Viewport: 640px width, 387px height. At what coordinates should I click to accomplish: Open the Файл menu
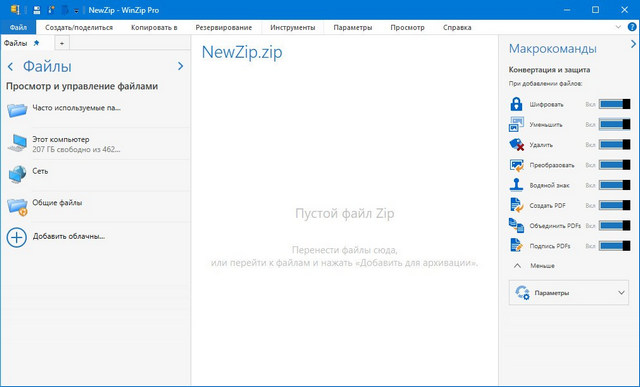coord(18,27)
